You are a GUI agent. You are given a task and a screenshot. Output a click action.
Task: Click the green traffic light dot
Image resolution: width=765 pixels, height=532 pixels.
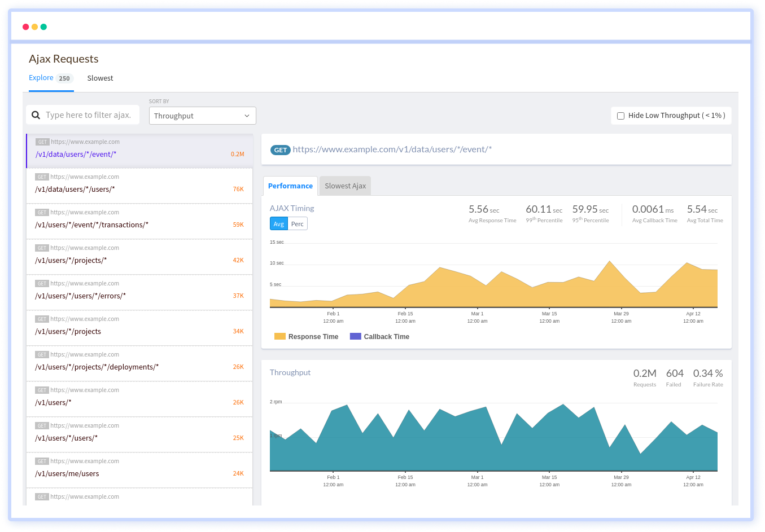click(x=42, y=27)
